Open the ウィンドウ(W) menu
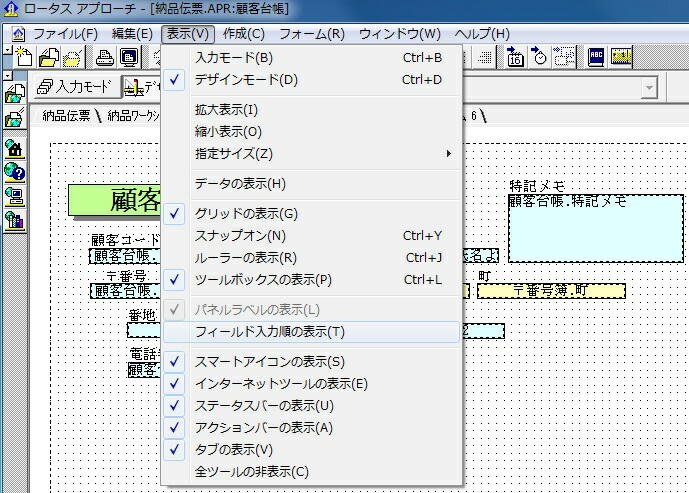This screenshot has height=493, width=689. (x=399, y=34)
